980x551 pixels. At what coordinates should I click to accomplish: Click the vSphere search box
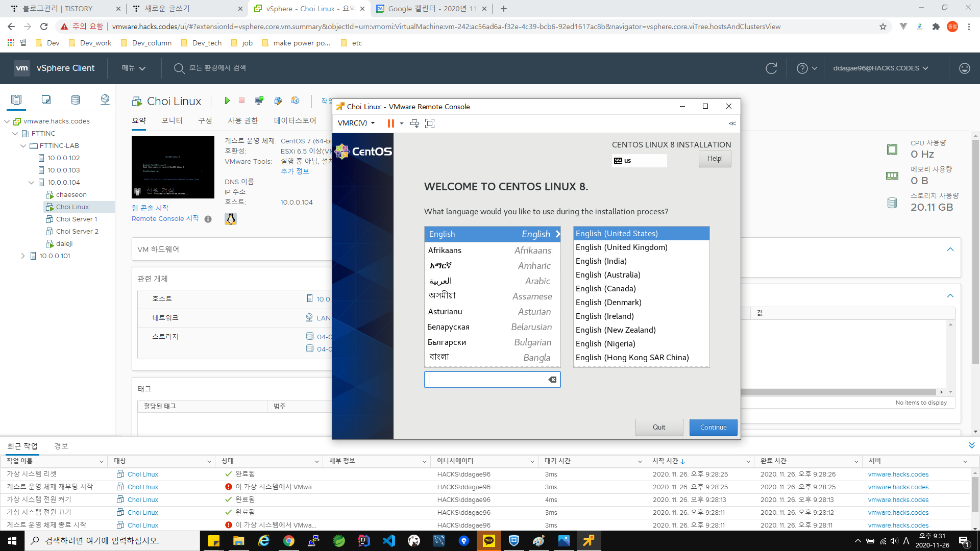coord(217,68)
